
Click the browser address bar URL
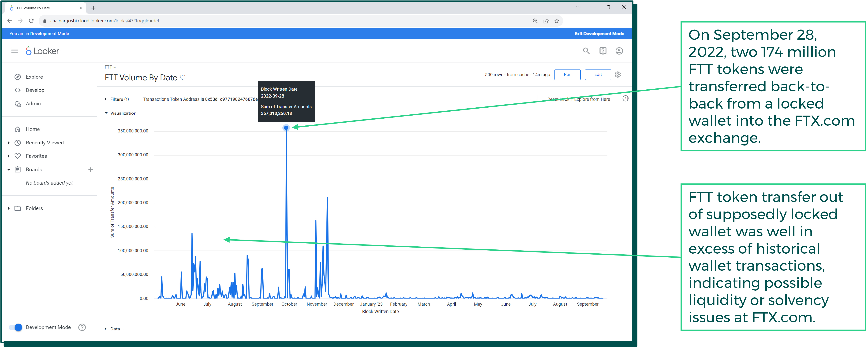105,21
